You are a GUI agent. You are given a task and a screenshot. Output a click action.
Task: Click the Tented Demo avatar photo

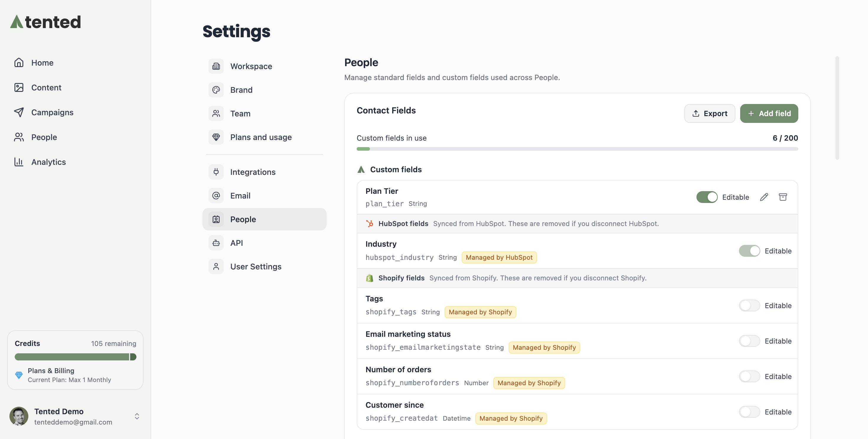point(19,416)
